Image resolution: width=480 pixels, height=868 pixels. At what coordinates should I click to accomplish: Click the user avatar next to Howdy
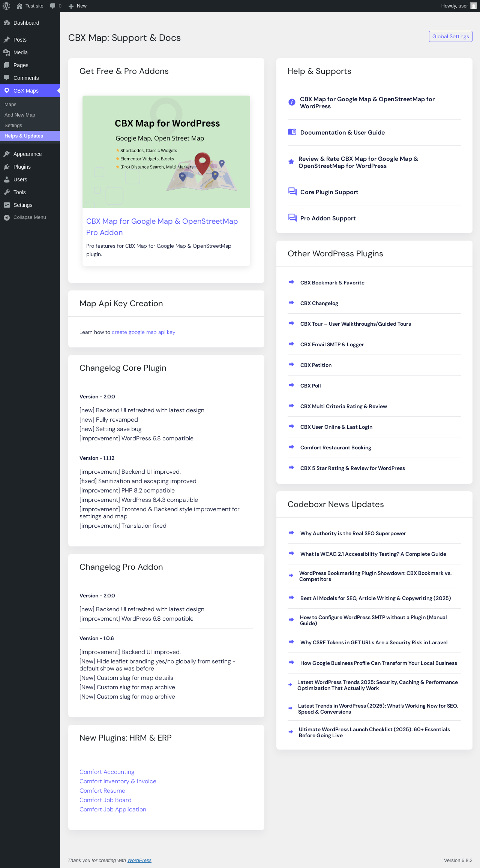[474, 6]
